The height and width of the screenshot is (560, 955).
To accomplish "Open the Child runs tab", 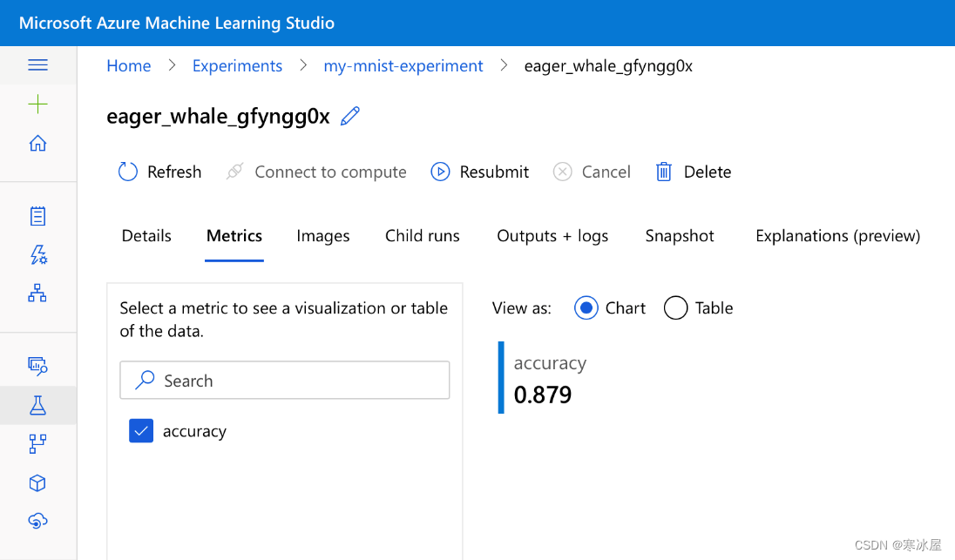I will click(423, 235).
